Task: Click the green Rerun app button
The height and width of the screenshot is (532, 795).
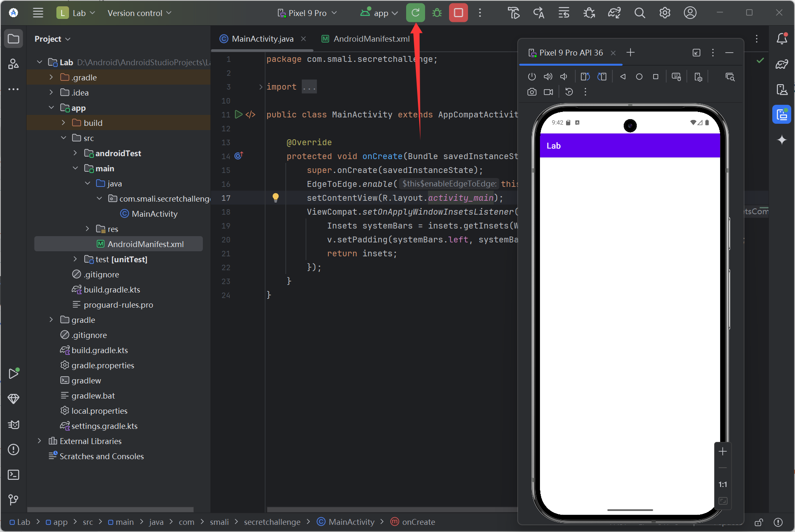Action: [x=415, y=13]
